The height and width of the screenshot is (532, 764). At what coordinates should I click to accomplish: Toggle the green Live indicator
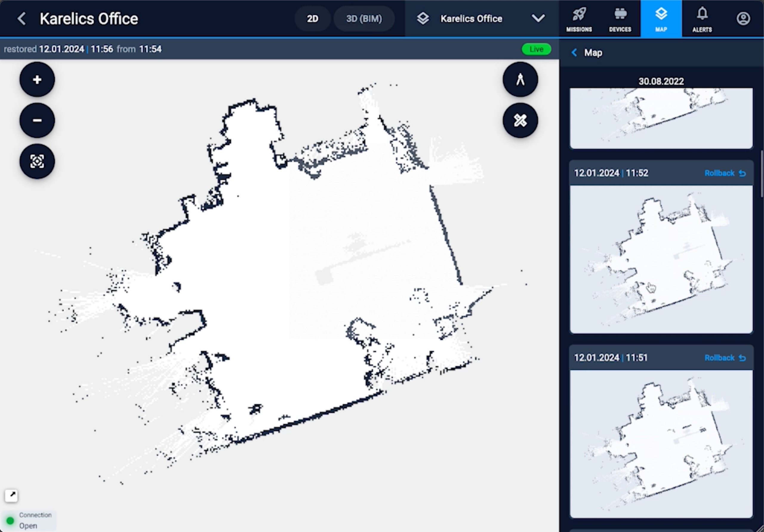[536, 49]
